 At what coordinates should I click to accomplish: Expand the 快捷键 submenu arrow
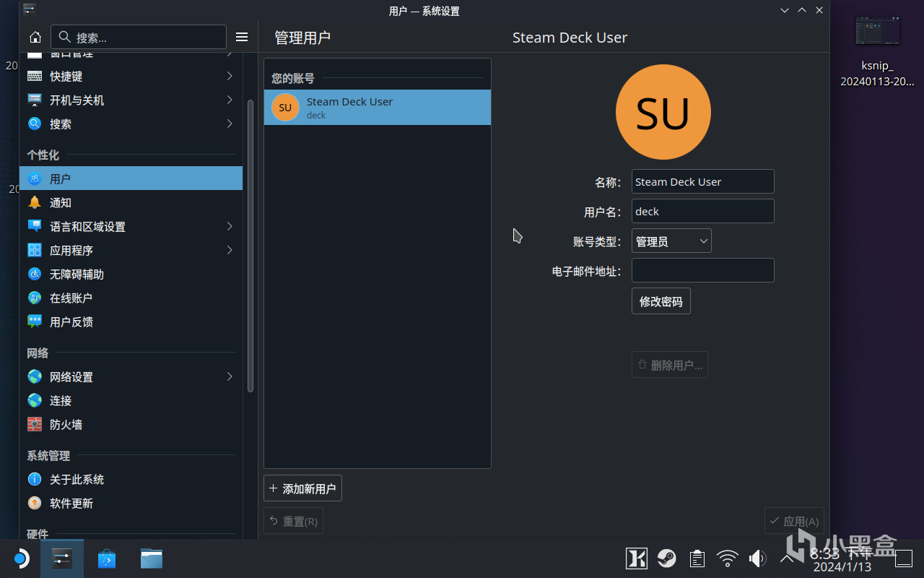point(230,76)
